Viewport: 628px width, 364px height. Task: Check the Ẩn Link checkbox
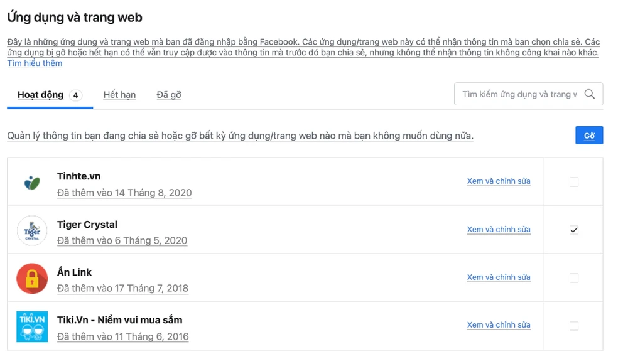[x=573, y=277]
